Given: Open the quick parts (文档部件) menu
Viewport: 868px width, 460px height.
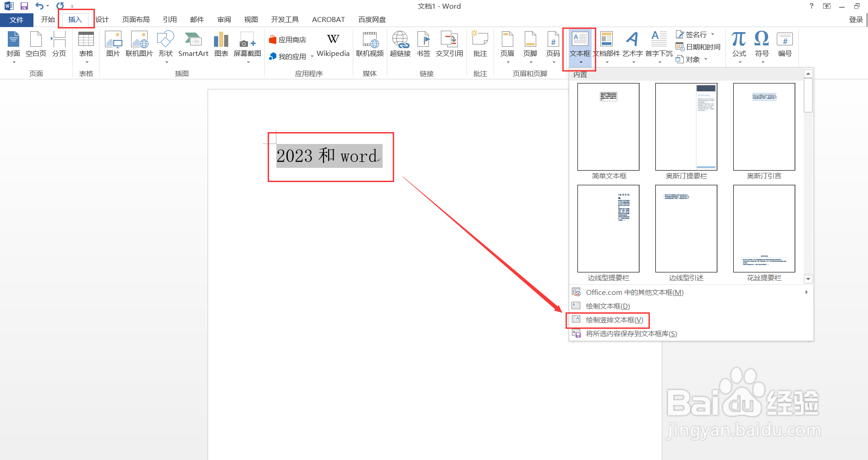Looking at the screenshot, I should pos(606,46).
